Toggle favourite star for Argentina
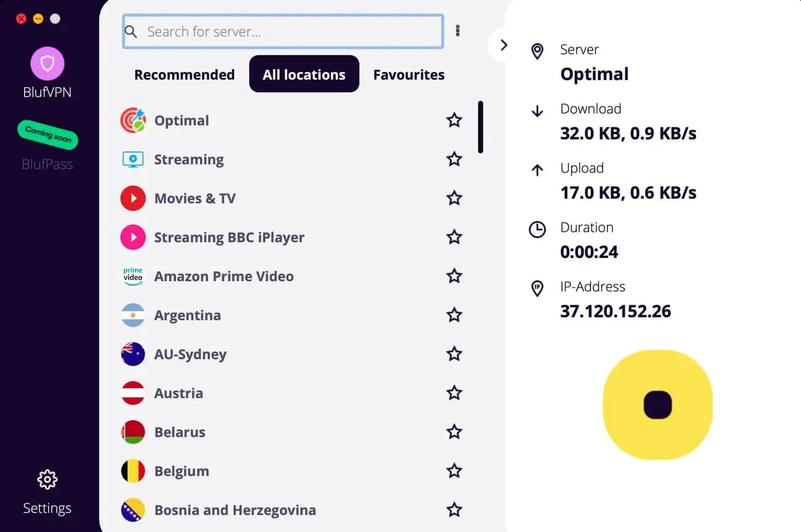Screen dimensions: 801x532 point(454,315)
